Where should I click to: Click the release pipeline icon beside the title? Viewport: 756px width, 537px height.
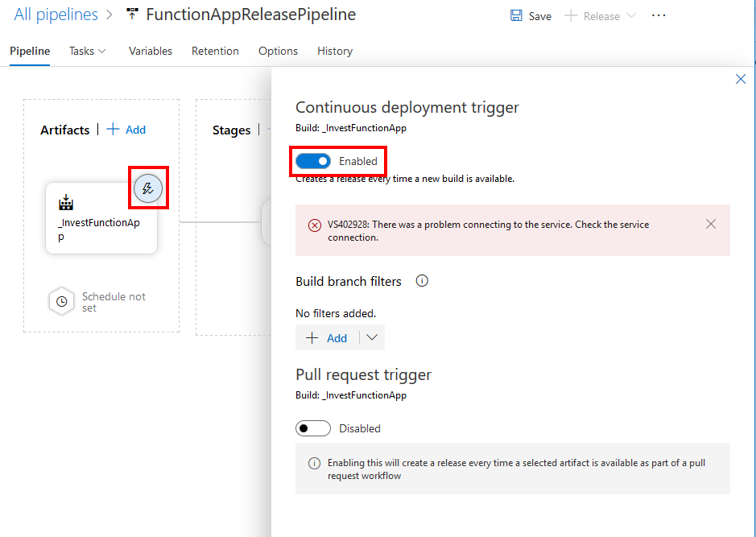pyautogui.click(x=132, y=15)
